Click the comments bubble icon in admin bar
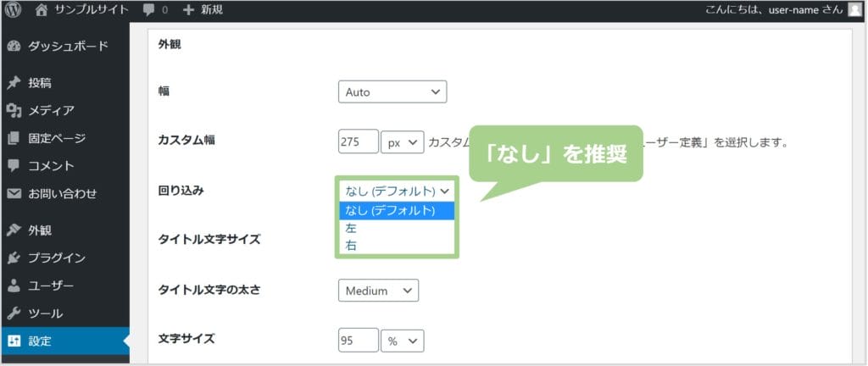Image resolution: width=868 pixels, height=366 pixels. (149, 10)
